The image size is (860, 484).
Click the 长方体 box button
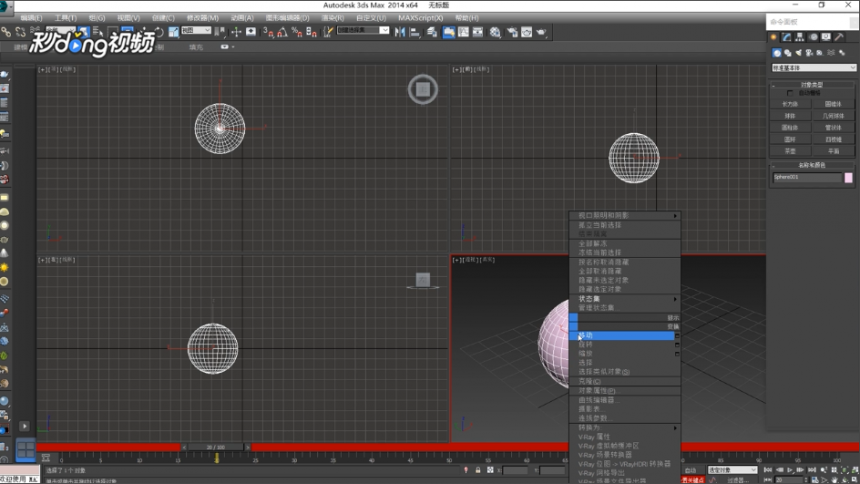point(790,104)
